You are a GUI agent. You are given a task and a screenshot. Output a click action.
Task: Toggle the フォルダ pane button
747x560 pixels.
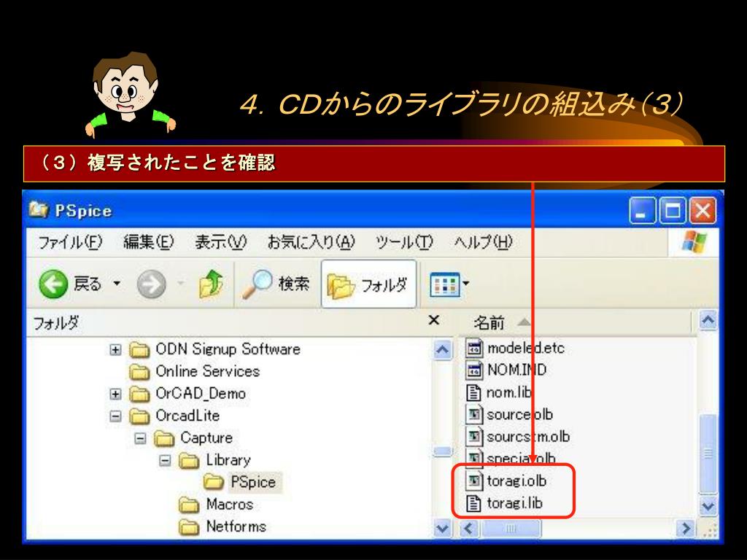[368, 284]
